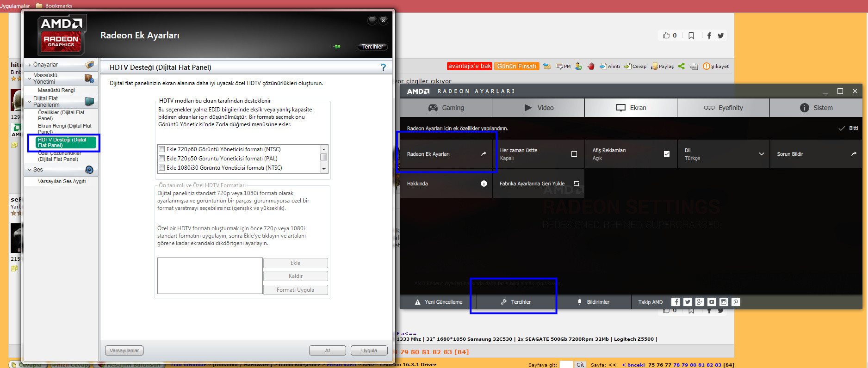
Task: Open AMD Instagram icon in footer
Action: [x=724, y=302]
